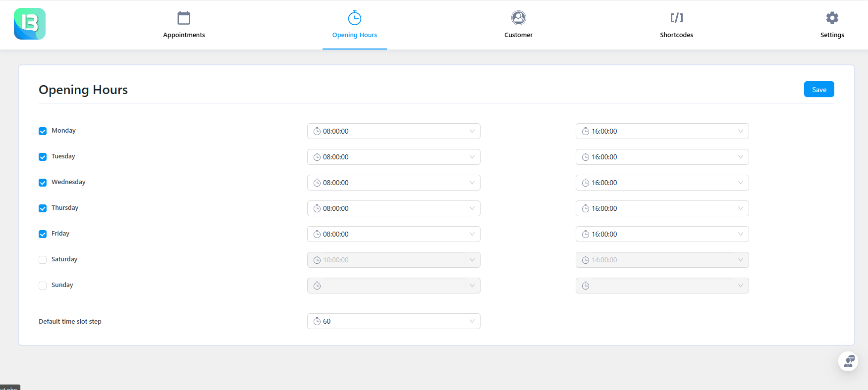Click the Shortcodes bracket icon

click(677, 18)
